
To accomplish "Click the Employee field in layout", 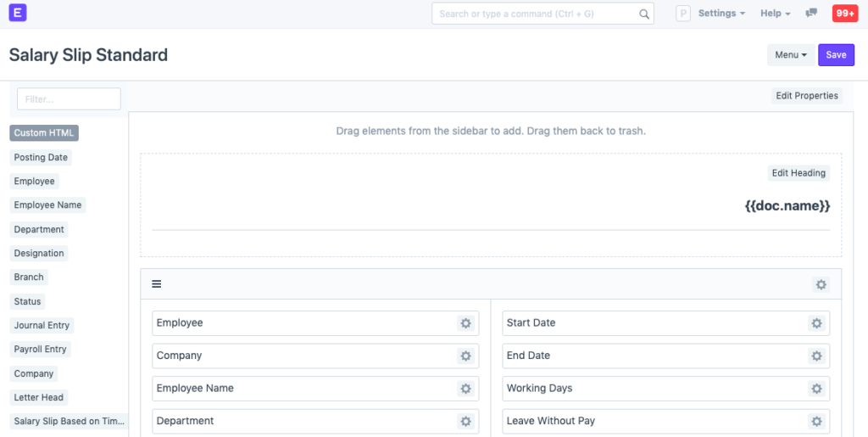I will (315, 323).
